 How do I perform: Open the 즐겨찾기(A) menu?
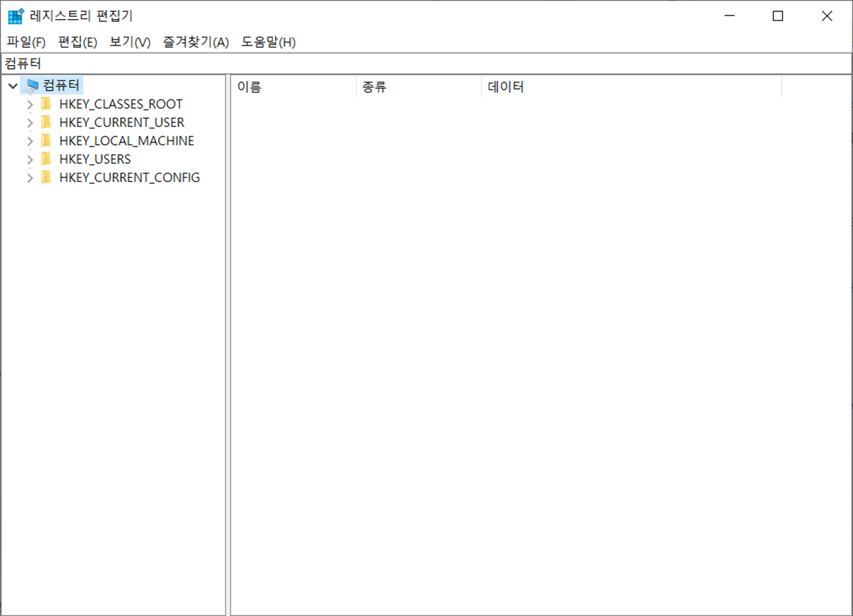click(x=196, y=42)
